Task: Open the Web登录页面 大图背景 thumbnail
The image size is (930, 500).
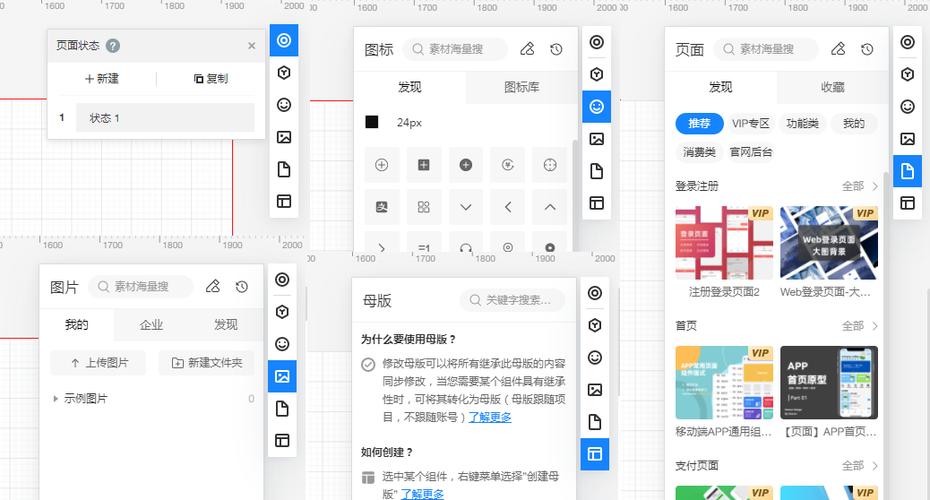Action: (829, 243)
